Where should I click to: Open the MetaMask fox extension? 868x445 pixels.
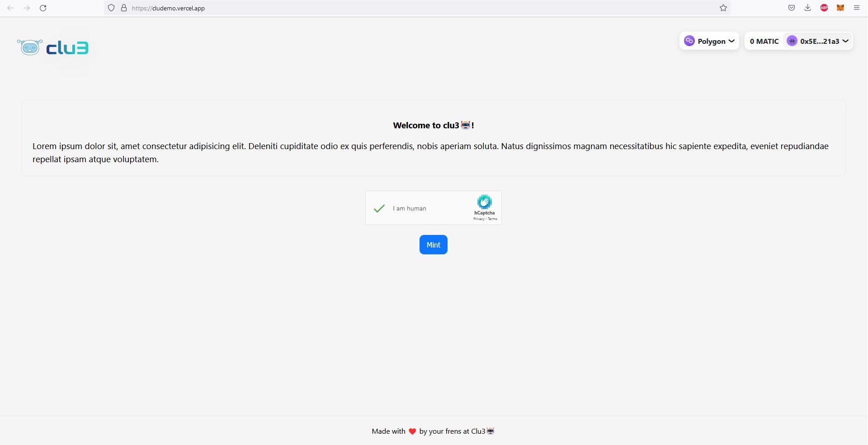tap(840, 8)
